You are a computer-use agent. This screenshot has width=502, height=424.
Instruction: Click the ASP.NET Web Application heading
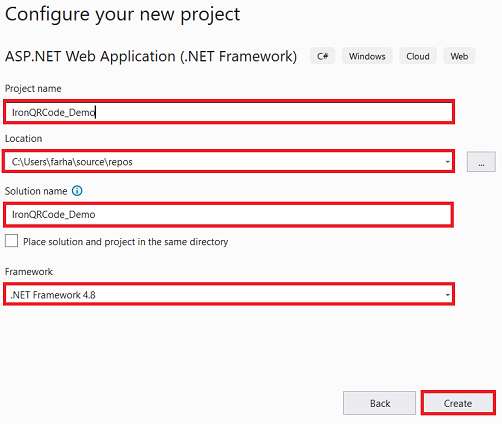point(151,56)
